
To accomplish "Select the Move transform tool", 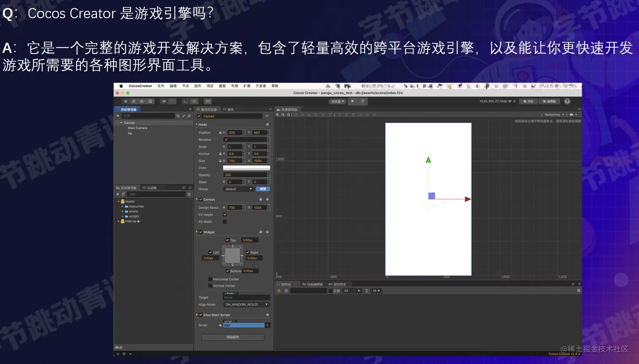I will 126,101.
